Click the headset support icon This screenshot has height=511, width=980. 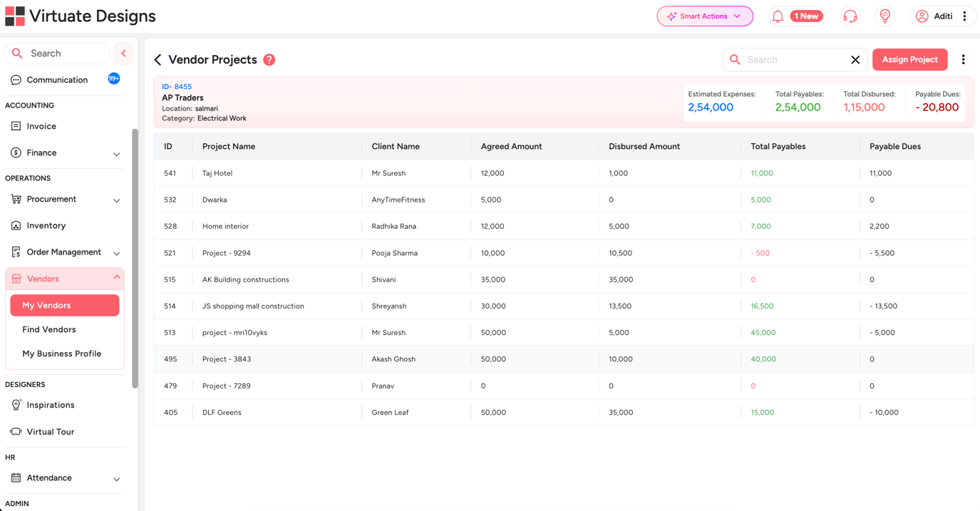(850, 15)
